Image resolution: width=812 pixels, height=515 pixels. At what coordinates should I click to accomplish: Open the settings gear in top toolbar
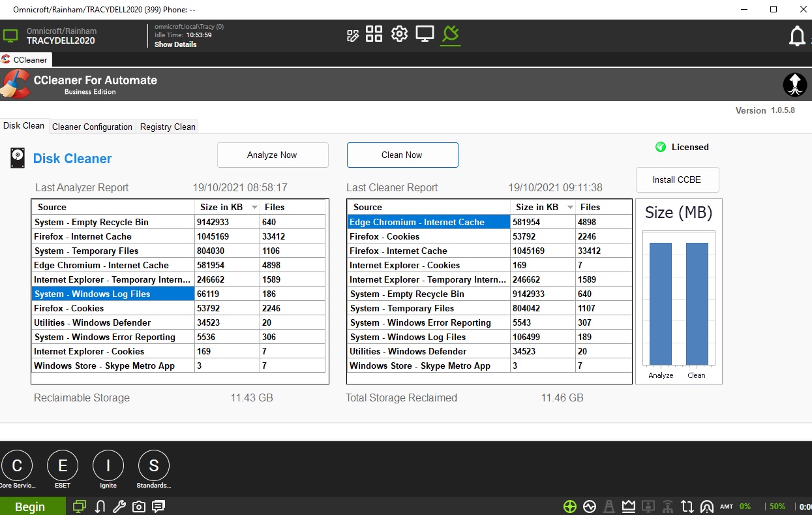point(399,34)
